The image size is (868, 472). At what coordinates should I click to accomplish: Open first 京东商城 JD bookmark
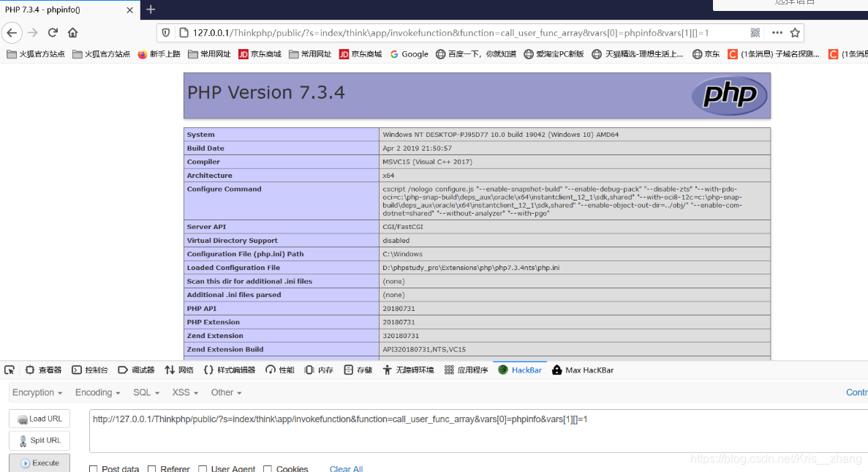[x=260, y=53]
